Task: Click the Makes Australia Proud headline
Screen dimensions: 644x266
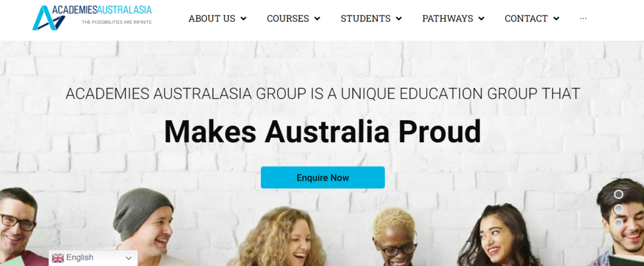Action: tap(323, 131)
